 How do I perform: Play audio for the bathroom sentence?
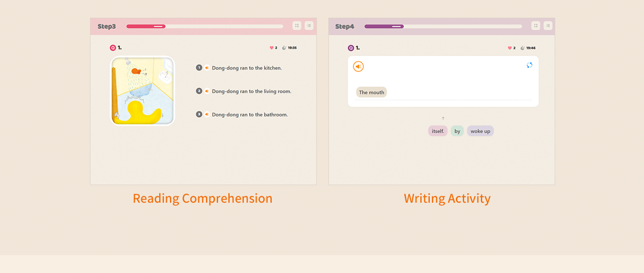click(x=207, y=114)
